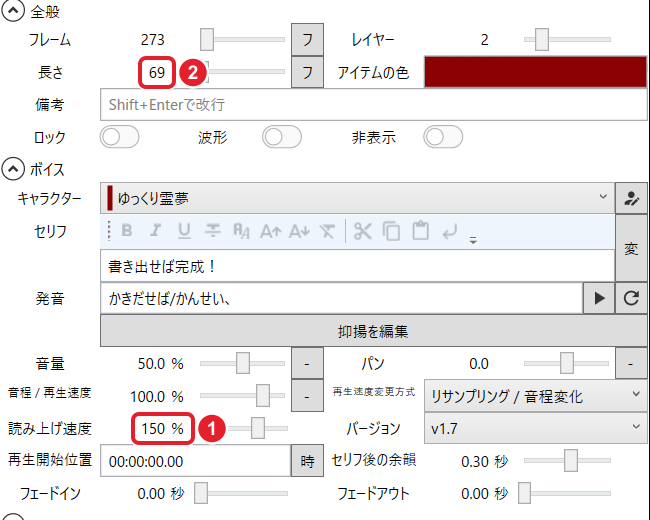Click the 音量 value 50.0 %

(x=160, y=364)
